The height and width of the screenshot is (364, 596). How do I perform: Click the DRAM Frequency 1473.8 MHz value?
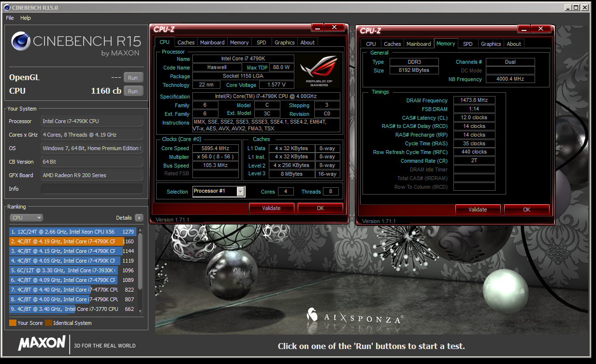(x=474, y=100)
